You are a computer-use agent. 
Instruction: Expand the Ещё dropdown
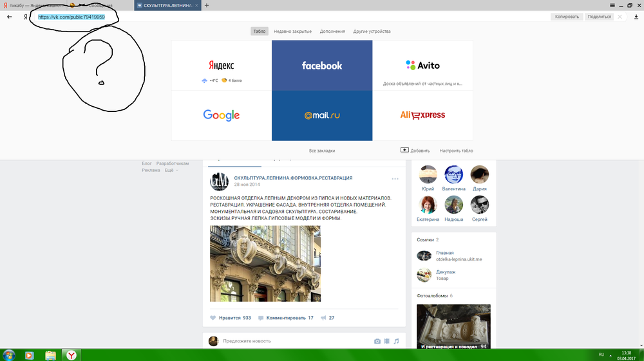tap(171, 171)
